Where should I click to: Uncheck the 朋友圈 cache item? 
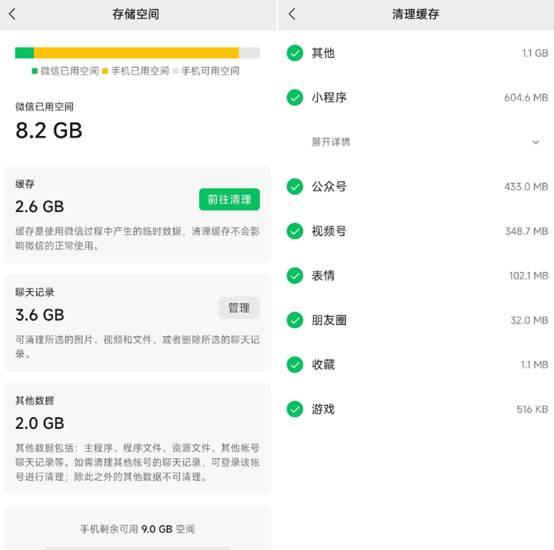pos(295,320)
